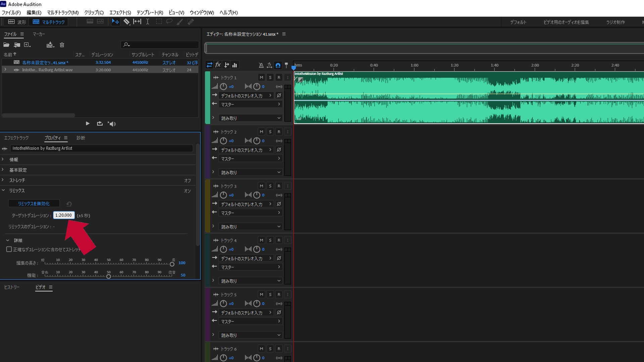Enable stretch to exact duration checkbox
This screenshot has height=362, width=644.
[9, 249]
